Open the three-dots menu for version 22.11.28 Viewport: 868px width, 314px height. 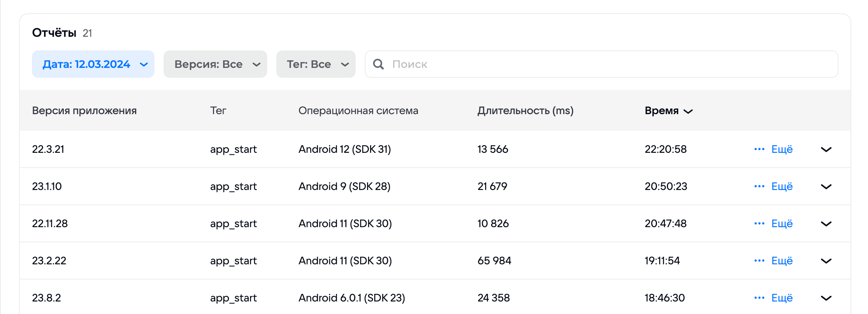(x=759, y=223)
